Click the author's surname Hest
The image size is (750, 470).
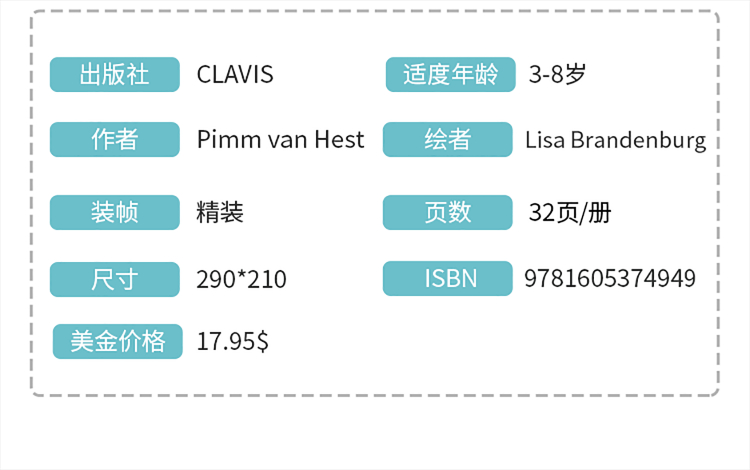[x=337, y=139]
